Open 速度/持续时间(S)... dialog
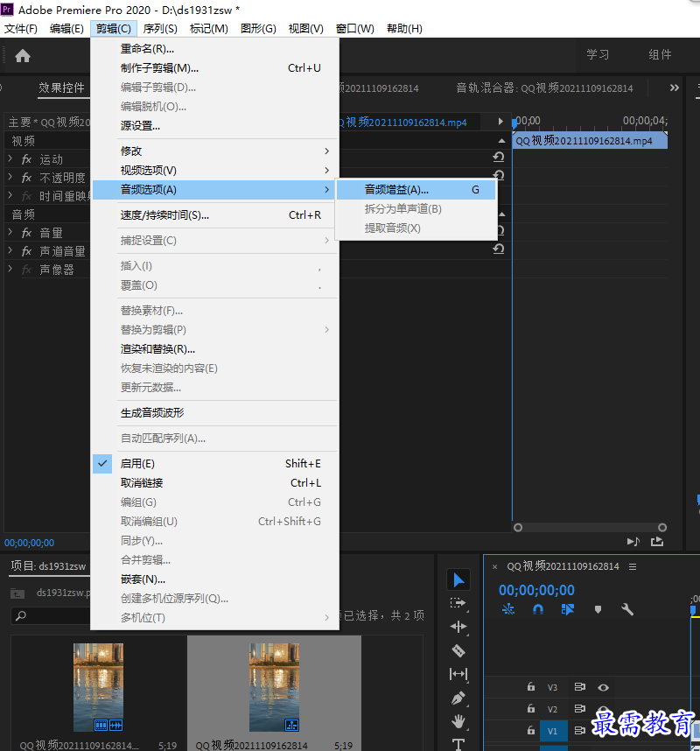Screen dimensions: 700x751 [x=215, y=215]
